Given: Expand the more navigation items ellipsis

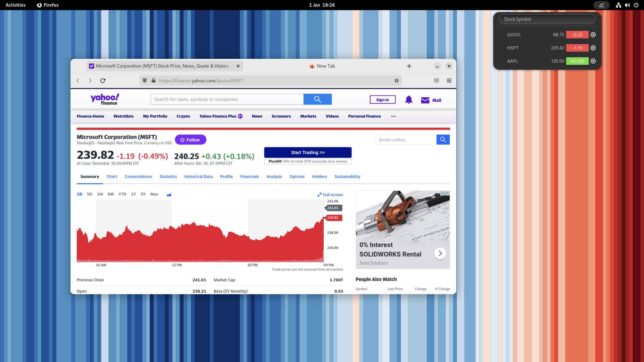Looking at the screenshot, I should click(x=393, y=116).
